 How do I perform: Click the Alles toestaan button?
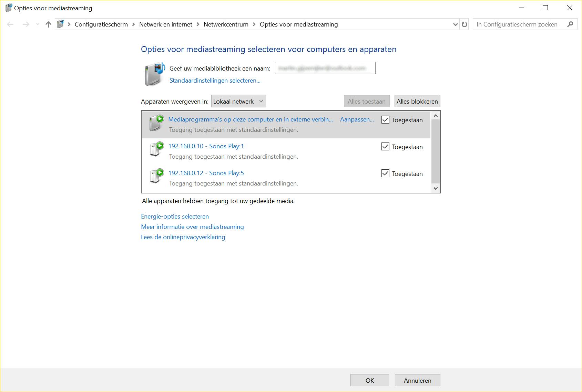coord(367,101)
